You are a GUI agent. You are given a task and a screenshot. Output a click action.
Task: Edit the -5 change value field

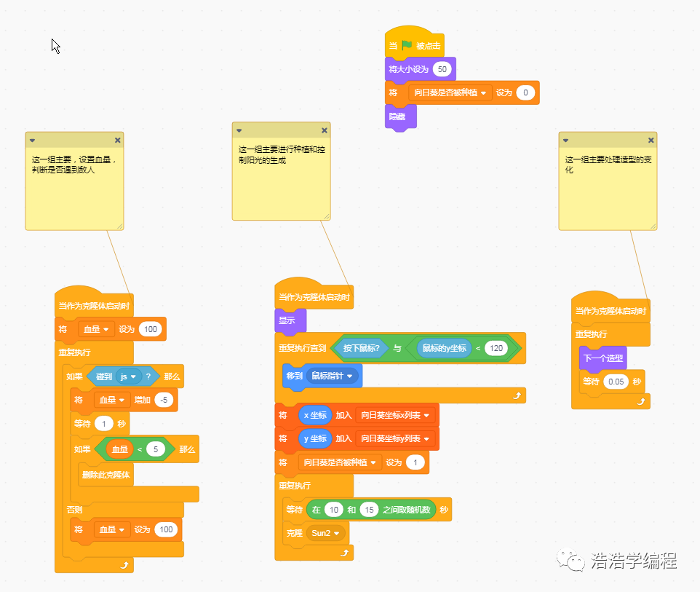pyautogui.click(x=164, y=400)
